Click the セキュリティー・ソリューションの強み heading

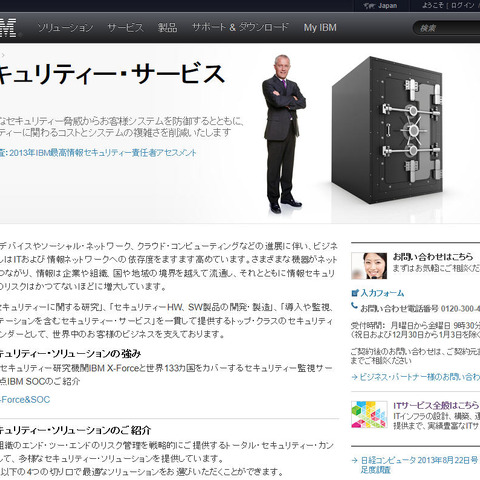coord(70,354)
